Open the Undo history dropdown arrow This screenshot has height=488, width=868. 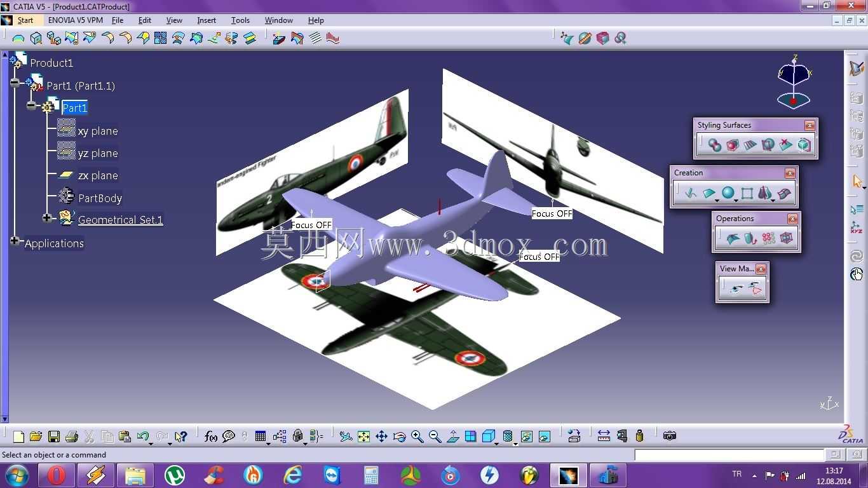pos(151,443)
